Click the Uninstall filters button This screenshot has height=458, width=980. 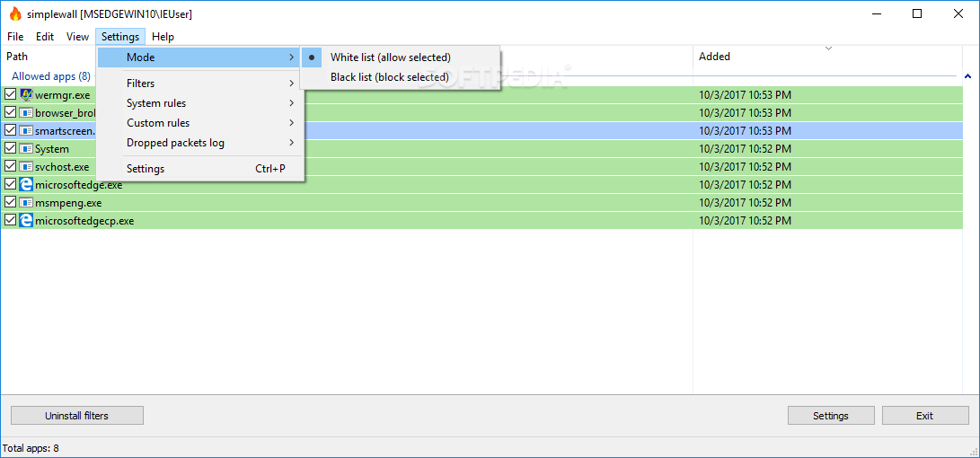[x=77, y=416]
